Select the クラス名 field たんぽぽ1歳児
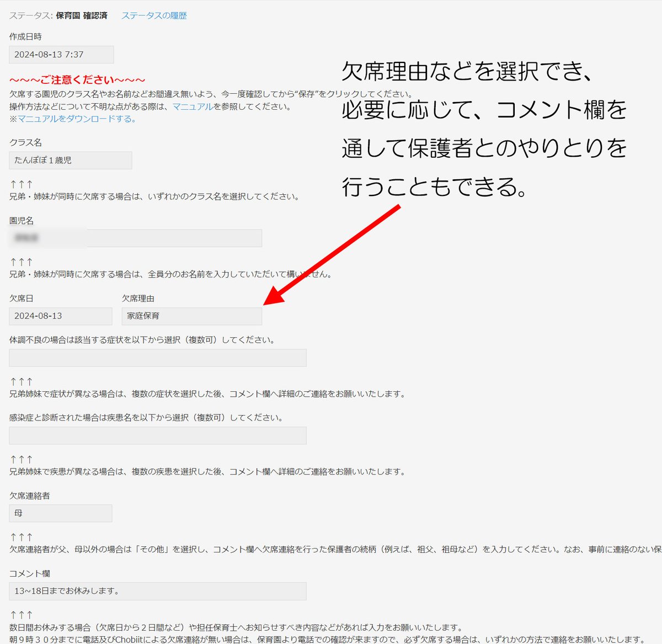 pyautogui.click(x=71, y=160)
